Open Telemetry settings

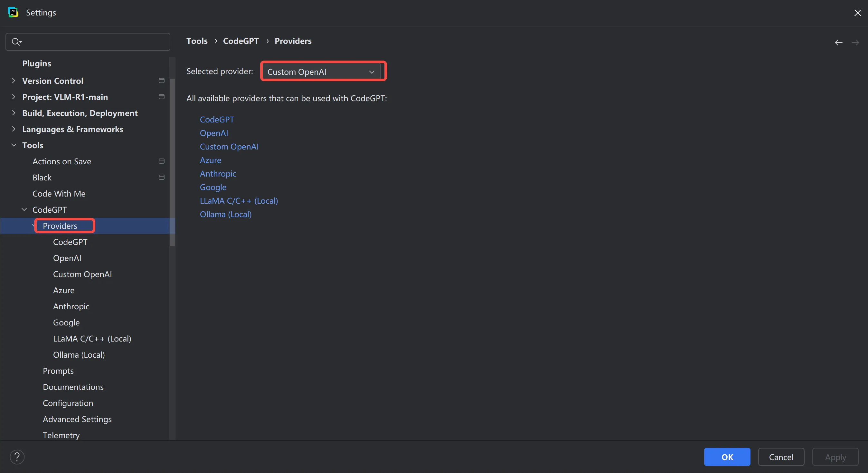[x=61, y=435]
